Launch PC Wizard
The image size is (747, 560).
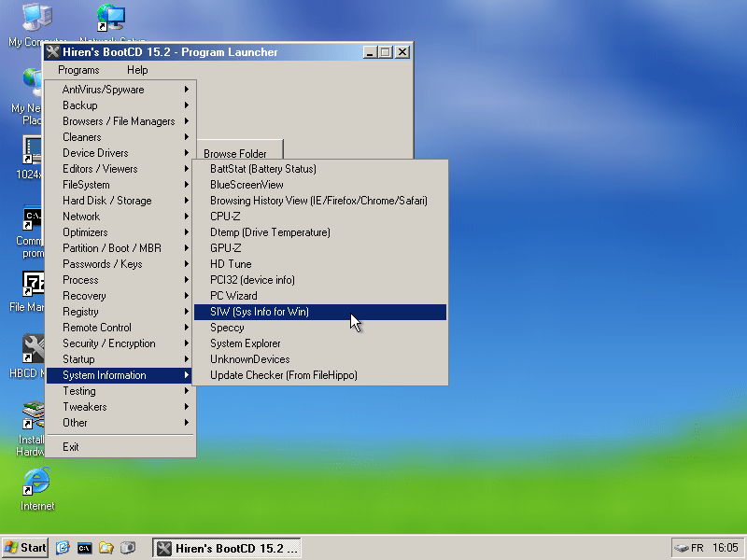click(320, 296)
